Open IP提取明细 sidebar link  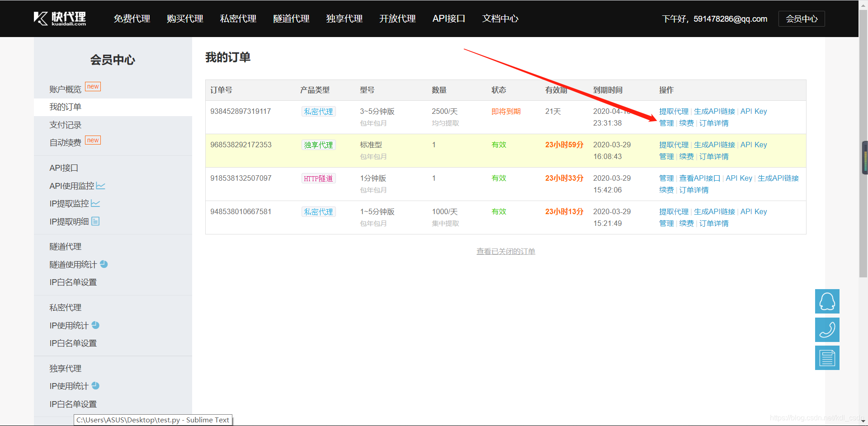point(69,221)
